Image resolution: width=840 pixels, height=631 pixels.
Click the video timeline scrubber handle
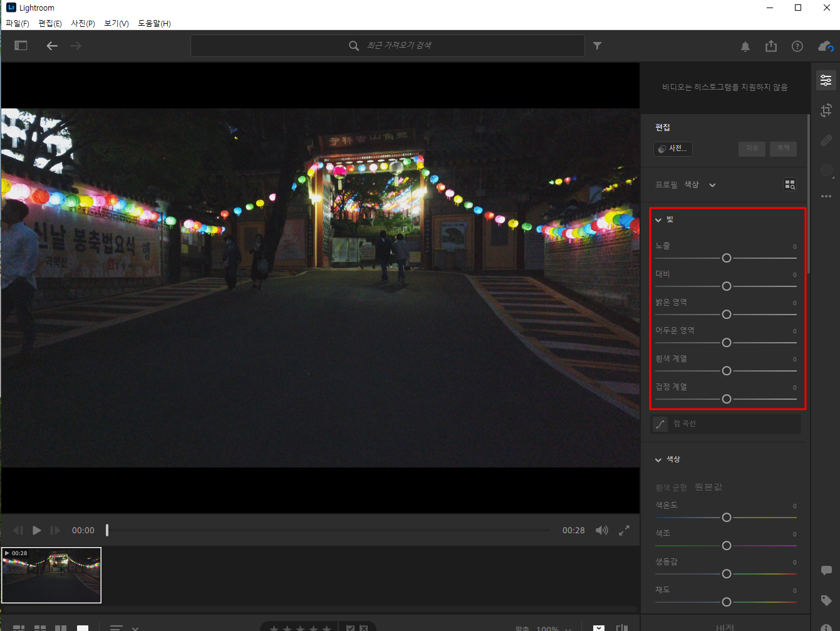coord(107,530)
